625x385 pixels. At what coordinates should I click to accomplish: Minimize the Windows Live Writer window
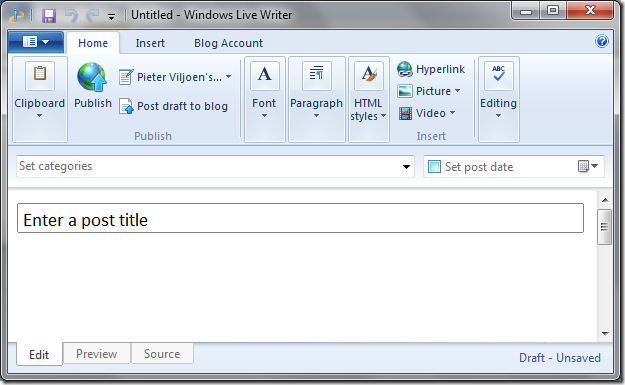pyautogui.click(x=526, y=11)
